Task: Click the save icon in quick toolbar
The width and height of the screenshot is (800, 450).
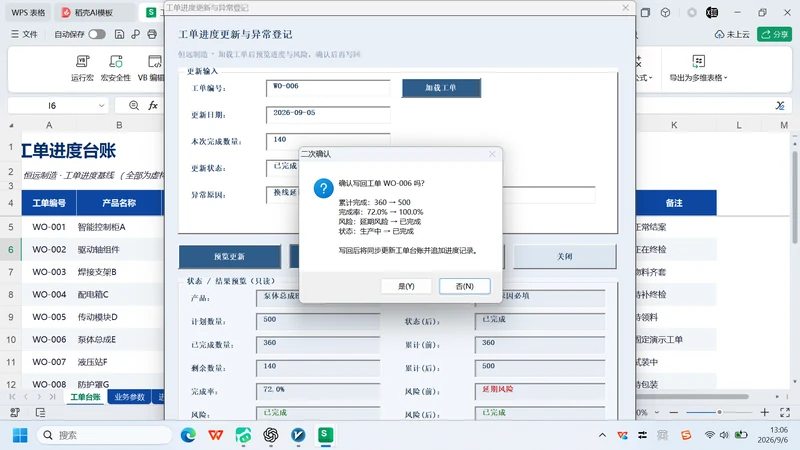Action: [119, 34]
